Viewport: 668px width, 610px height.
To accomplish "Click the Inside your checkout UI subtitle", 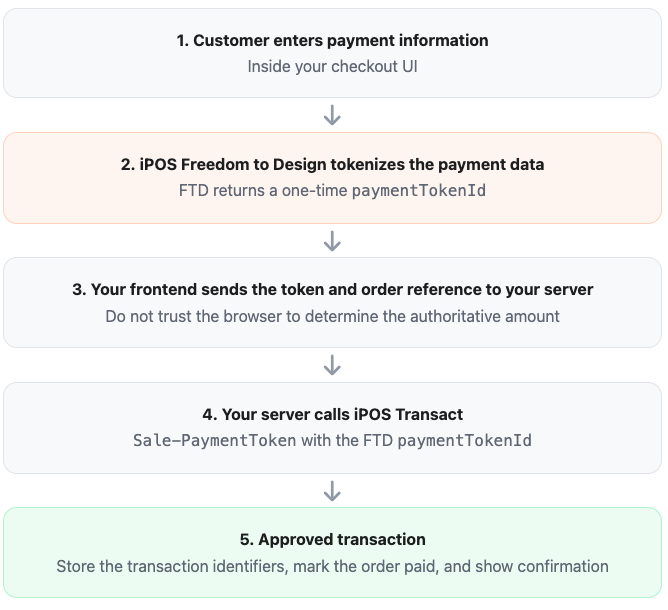I will click(332, 66).
